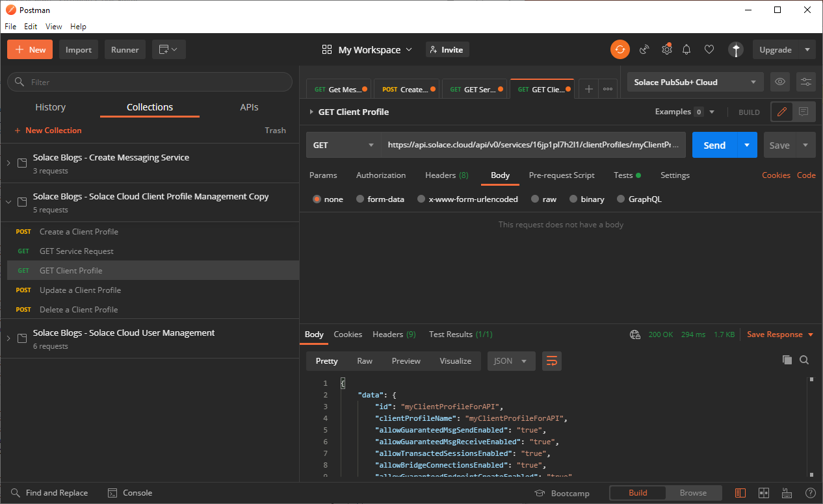Click the environment quick look eye icon
This screenshot has width=823, height=504.
click(780, 82)
